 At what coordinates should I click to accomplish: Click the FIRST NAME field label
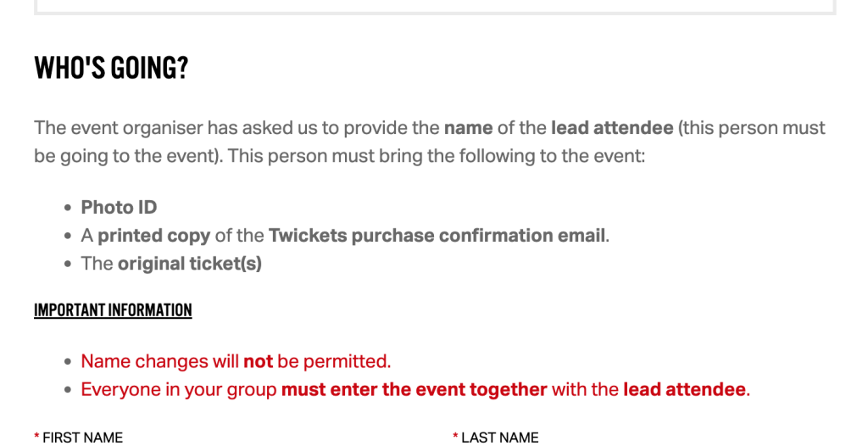[x=82, y=438]
